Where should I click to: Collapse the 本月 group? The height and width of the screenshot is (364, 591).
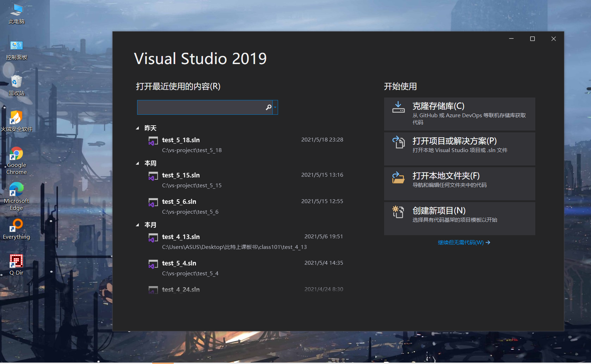coord(137,225)
